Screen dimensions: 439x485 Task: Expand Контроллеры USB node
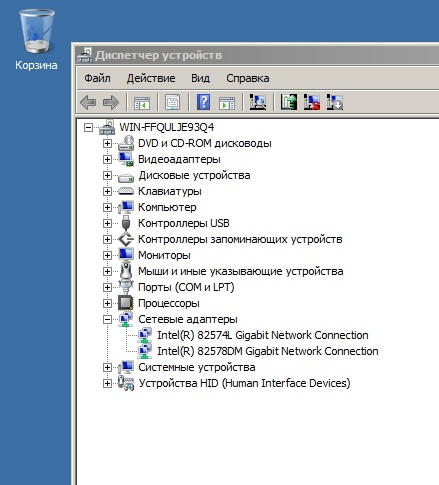pyautogui.click(x=107, y=223)
